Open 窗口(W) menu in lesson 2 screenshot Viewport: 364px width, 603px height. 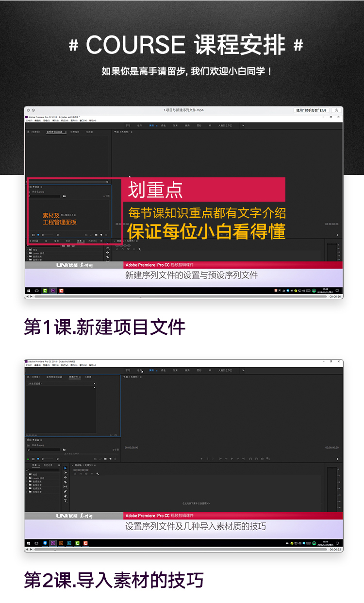(x=83, y=365)
